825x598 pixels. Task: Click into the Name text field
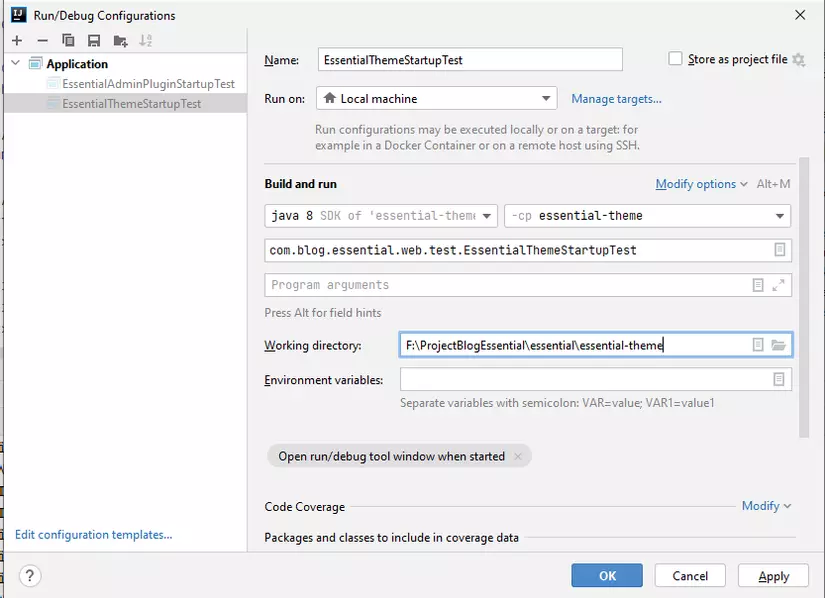point(470,60)
